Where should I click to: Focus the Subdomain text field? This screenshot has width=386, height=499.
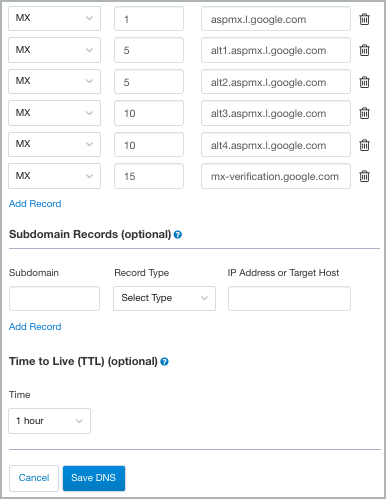click(x=54, y=298)
